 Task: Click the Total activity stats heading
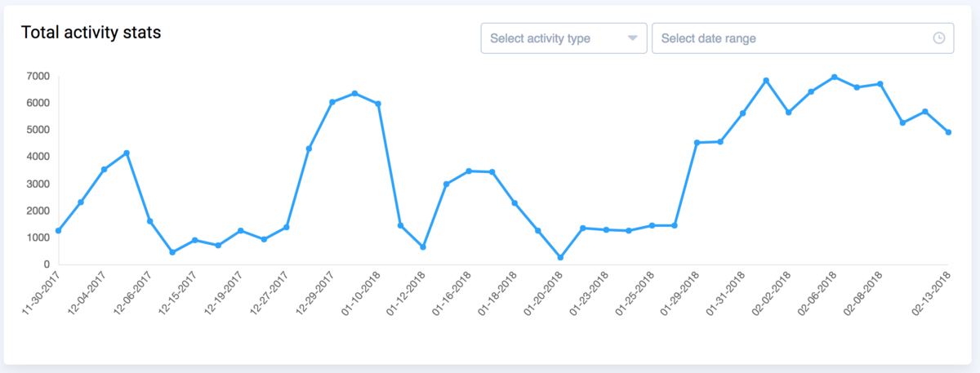coord(91,33)
